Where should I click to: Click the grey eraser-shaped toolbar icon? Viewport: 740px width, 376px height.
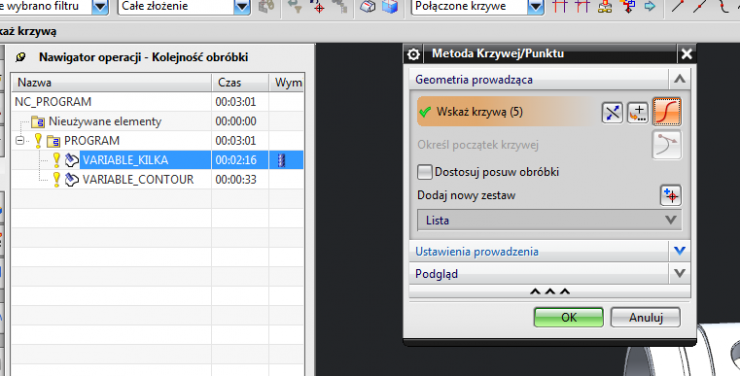[368, 7]
